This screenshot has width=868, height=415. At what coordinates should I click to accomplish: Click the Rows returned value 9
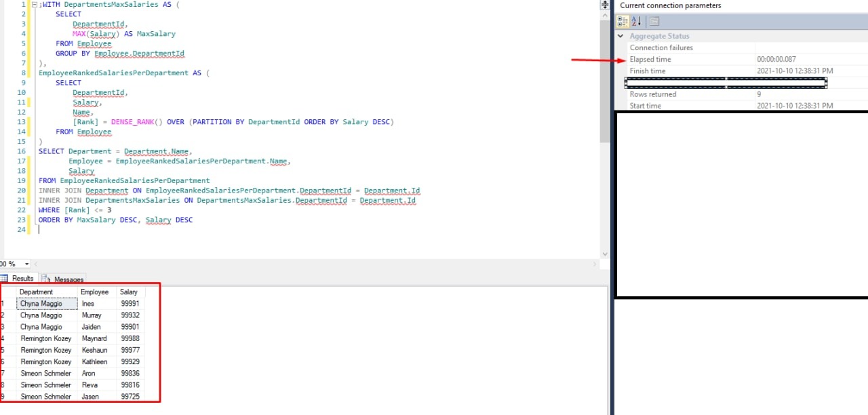click(759, 94)
